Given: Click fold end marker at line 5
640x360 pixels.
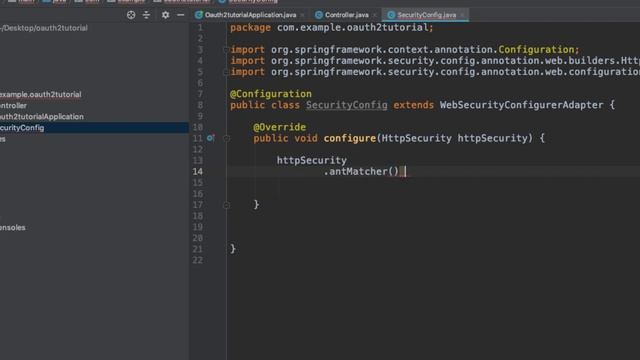Looking at the screenshot, I should pyautogui.click(x=226, y=72).
